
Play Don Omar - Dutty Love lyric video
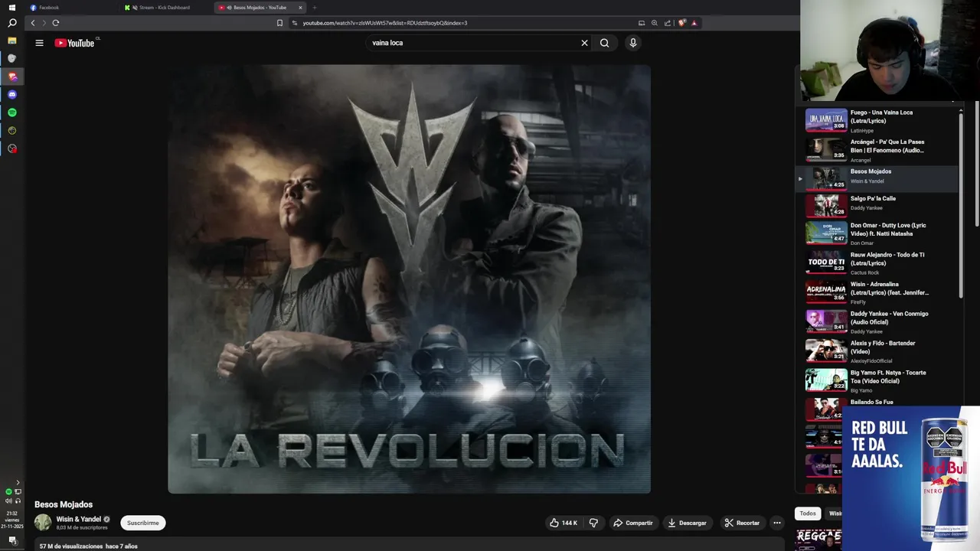click(877, 234)
